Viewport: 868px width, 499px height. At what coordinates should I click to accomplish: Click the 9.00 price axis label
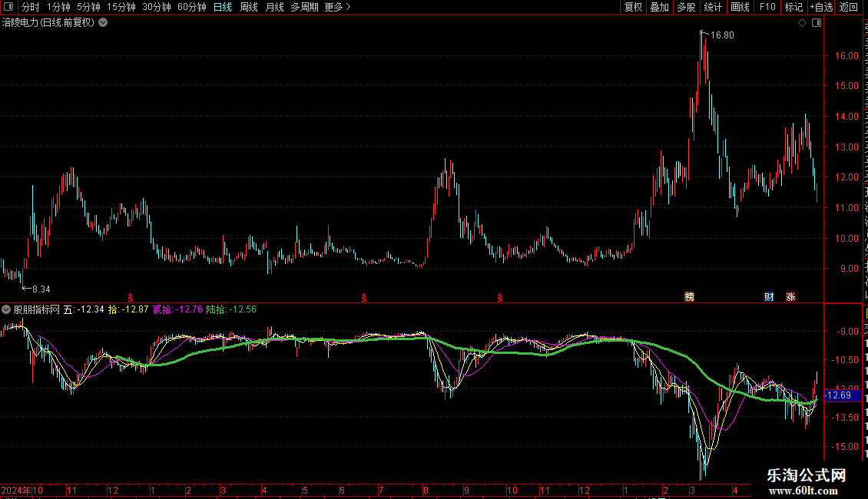click(849, 269)
